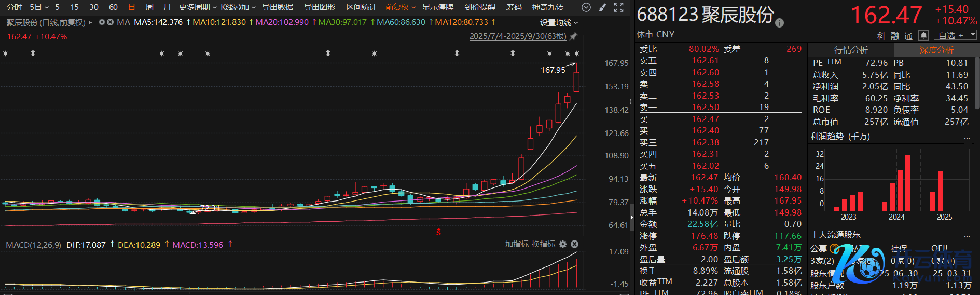980x295 pixels.
Task: Close the MACD indicator panel
Action: pyautogui.click(x=574, y=244)
